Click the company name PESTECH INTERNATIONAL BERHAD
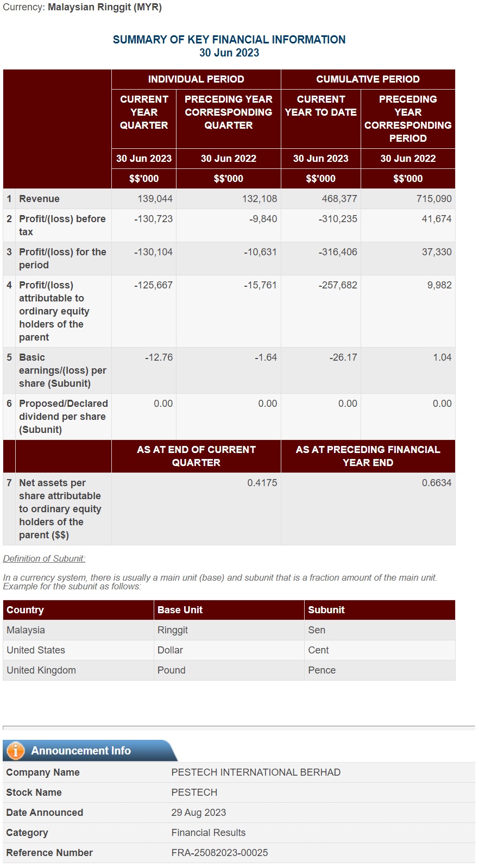Screen dimensions: 479x868 [256, 772]
